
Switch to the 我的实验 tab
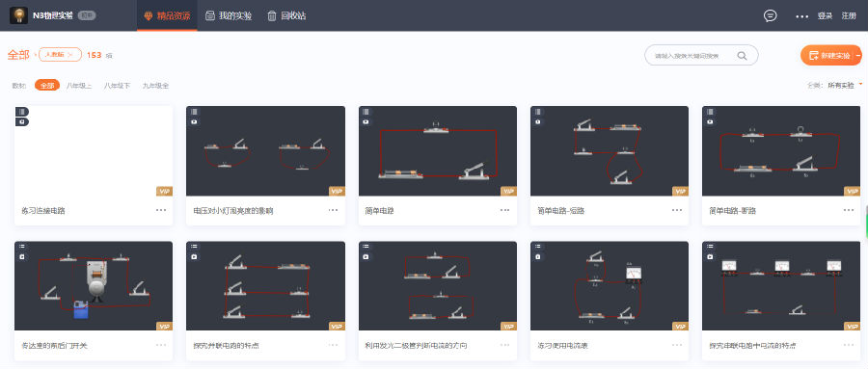click(x=229, y=16)
